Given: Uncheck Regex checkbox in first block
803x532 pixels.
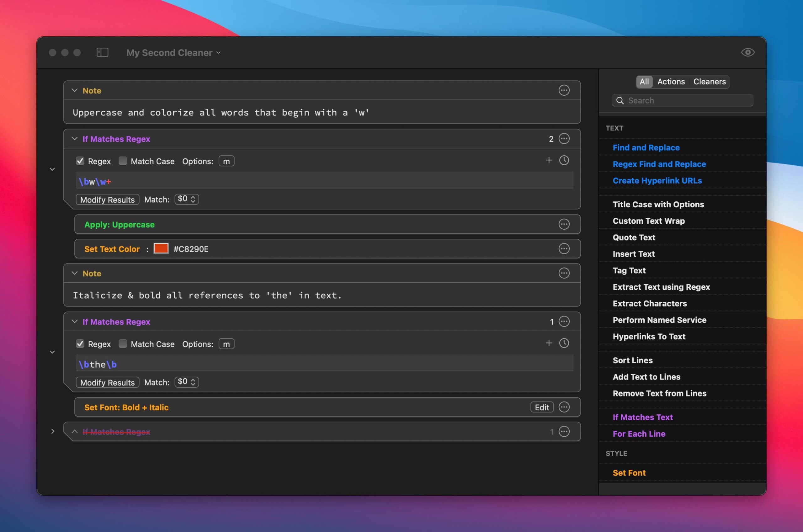Looking at the screenshot, I should click(80, 161).
